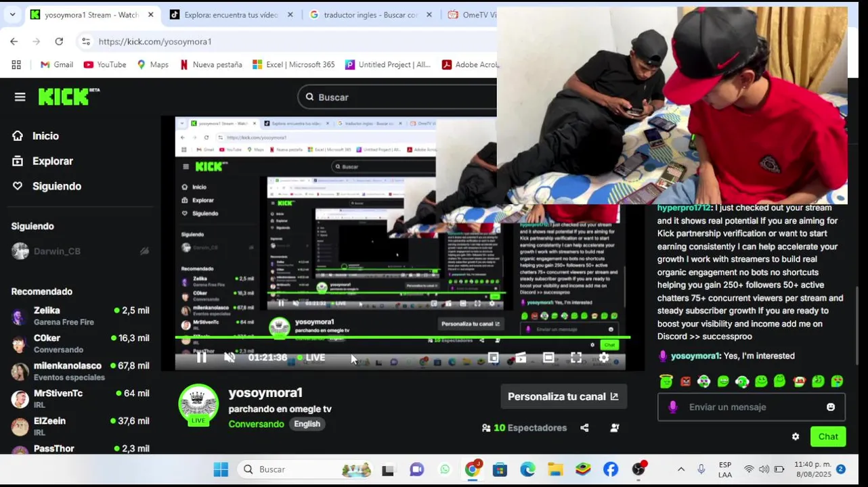Close the TikTok Explora tab
Viewport: 868px width, 487px height.
pyautogui.click(x=290, y=15)
